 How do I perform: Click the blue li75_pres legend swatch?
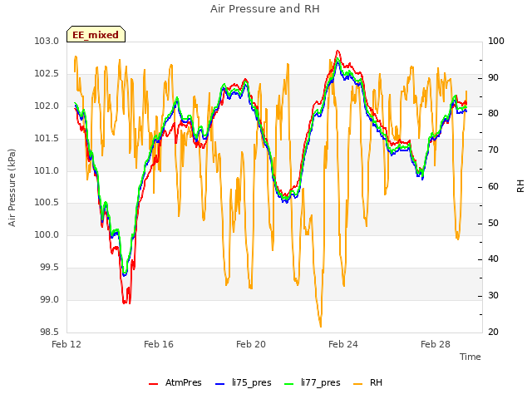click(x=219, y=384)
